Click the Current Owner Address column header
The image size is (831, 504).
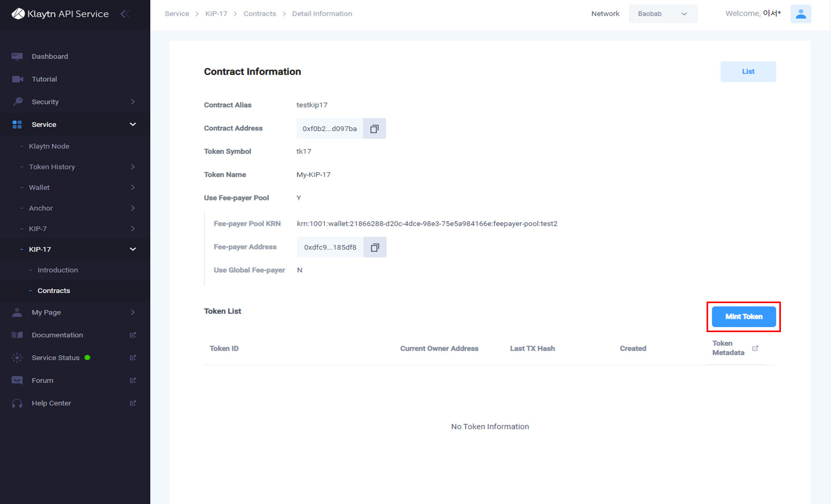(x=439, y=348)
